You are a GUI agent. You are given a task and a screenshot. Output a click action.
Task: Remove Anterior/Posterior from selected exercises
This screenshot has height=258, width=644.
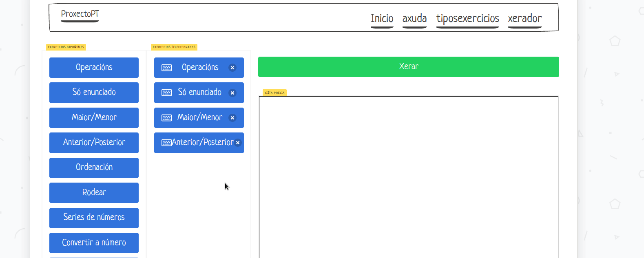pos(238,143)
